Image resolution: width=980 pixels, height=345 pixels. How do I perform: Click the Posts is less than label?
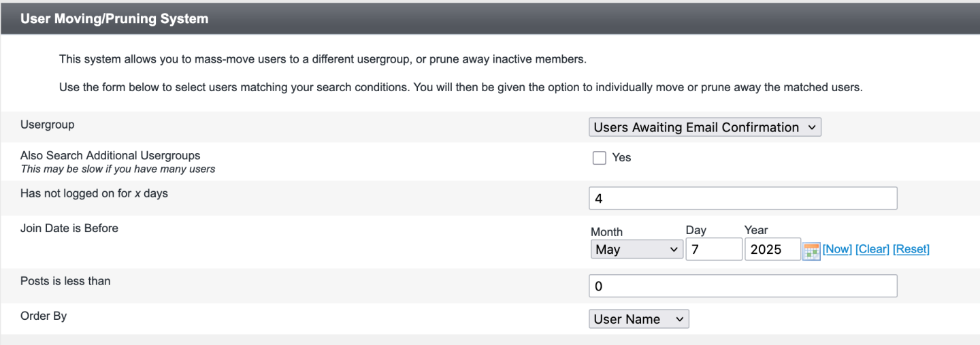pos(65,281)
